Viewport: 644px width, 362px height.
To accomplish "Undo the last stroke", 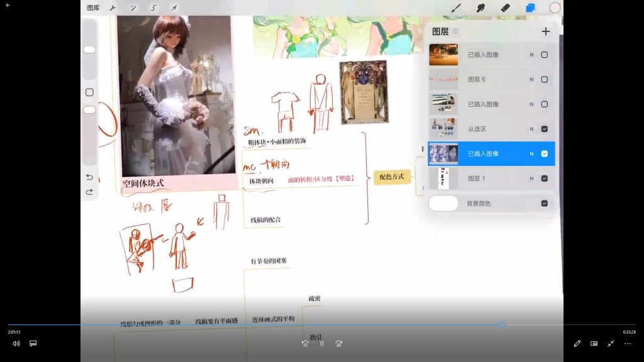I will click(x=89, y=177).
